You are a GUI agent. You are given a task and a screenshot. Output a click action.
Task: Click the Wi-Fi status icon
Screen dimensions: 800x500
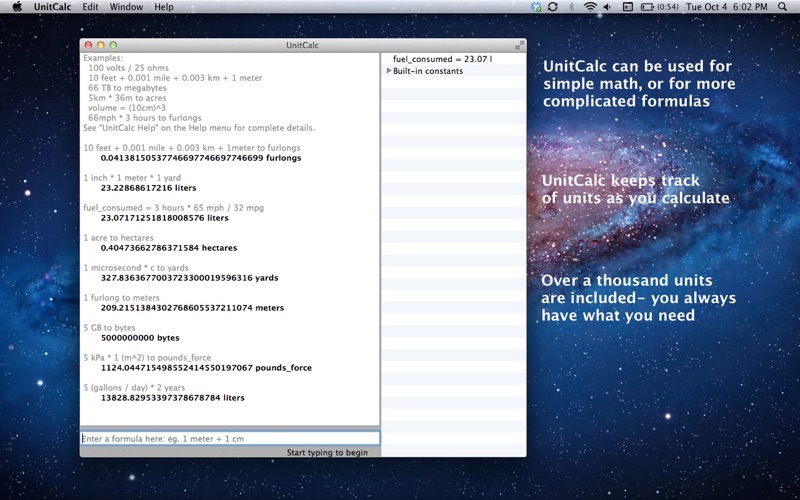click(x=590, y=7)
